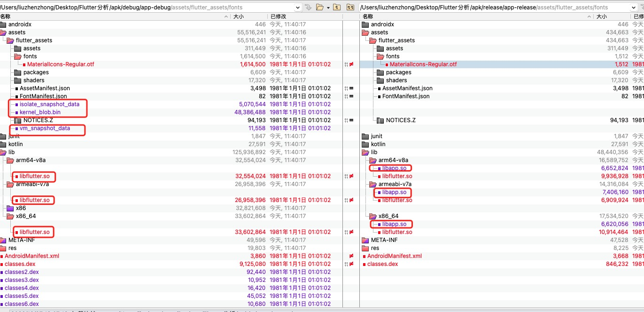This screenshot has height=312, width=644.
Task: Click the browse-for-folder icon in the toolbar
Action: point(320,7)
